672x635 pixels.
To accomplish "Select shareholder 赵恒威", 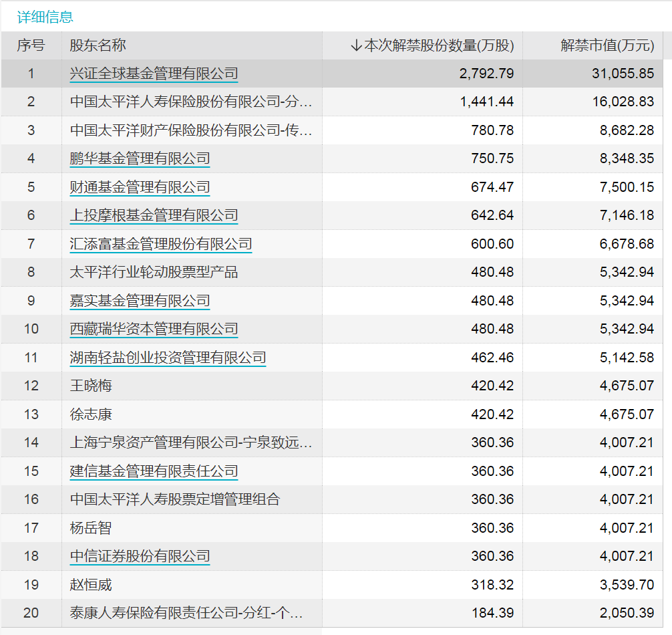I will [x=91, y=584].
